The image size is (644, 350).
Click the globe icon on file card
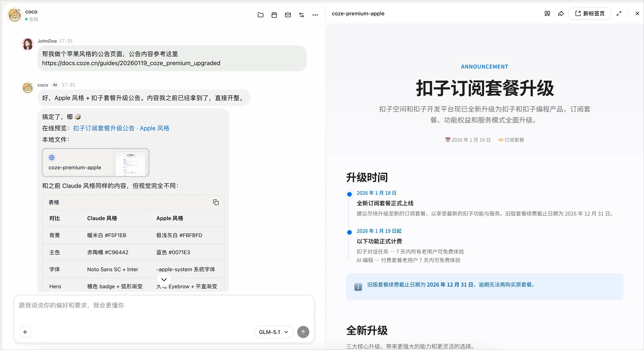52,157
